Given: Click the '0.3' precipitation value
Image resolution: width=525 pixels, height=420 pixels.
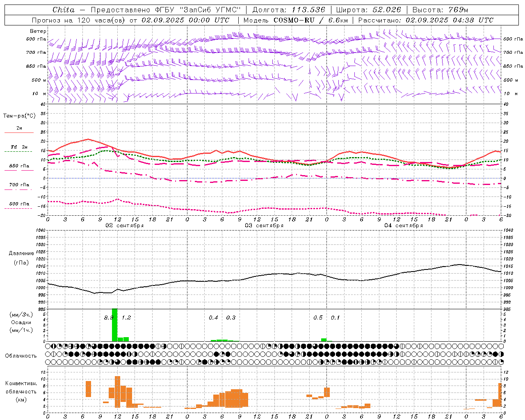Looking at the screenshot, I should [231, 317].
